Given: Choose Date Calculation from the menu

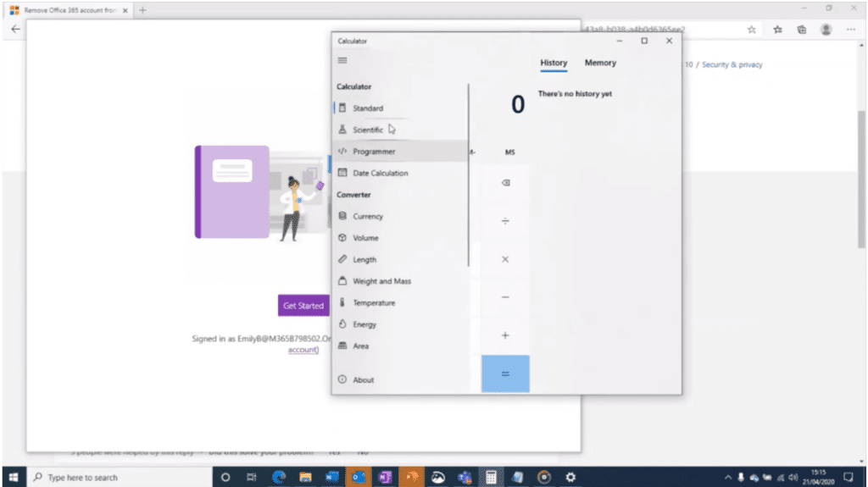Looking at the screenshot, I should 380,174.
